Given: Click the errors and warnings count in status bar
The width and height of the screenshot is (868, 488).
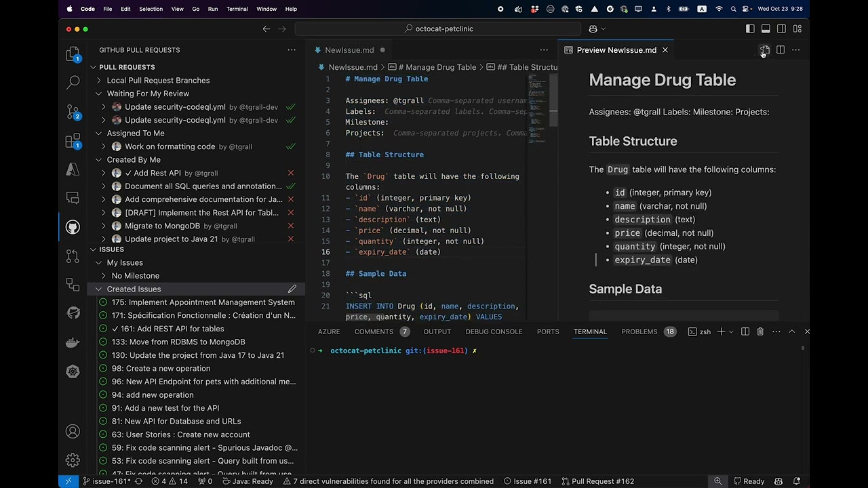Looking at the screenshot, I should tap(170, 481).
